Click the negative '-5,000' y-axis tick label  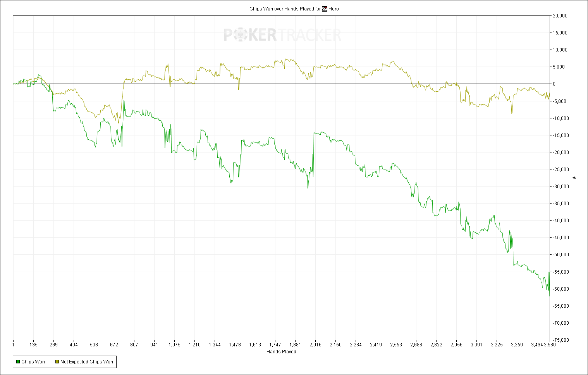coord(560,101)
